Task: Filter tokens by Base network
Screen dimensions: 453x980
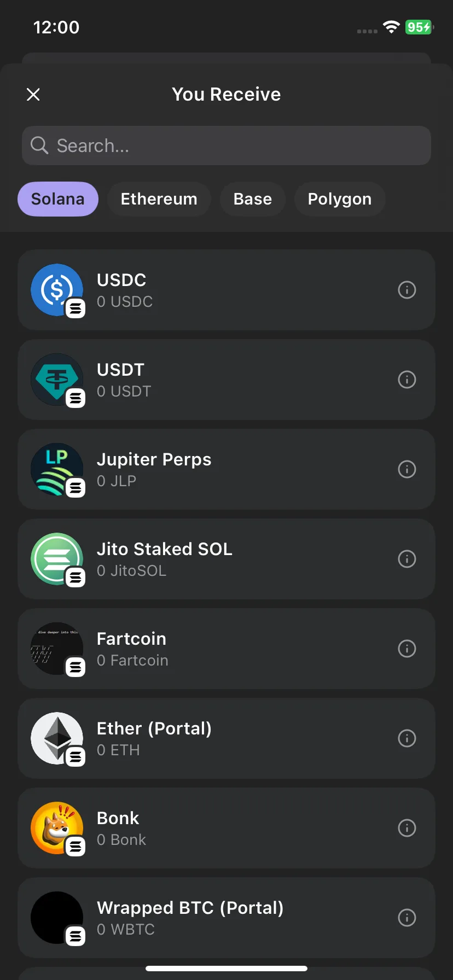Action: pyautogui.click(x=253, y=199)
